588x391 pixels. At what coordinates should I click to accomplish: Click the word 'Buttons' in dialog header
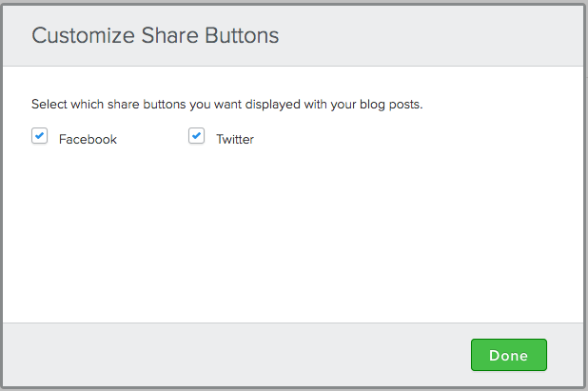pos(242,35)
